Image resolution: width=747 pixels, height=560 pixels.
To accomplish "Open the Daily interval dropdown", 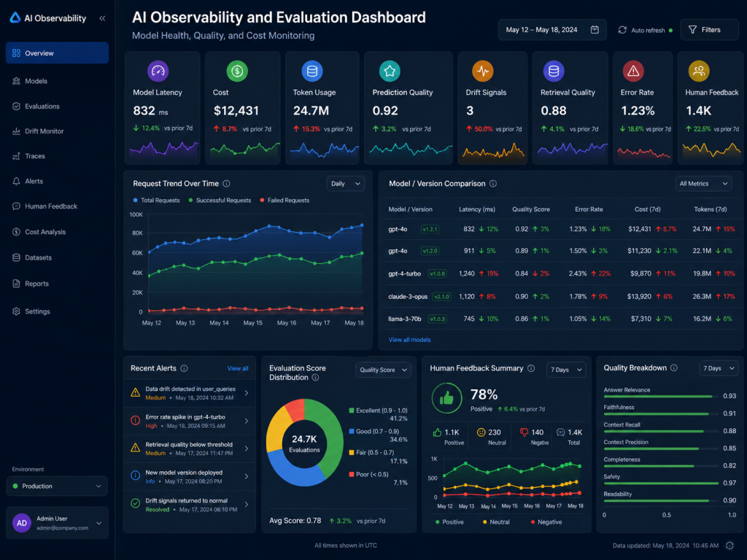I will click(x=345, y=183).
